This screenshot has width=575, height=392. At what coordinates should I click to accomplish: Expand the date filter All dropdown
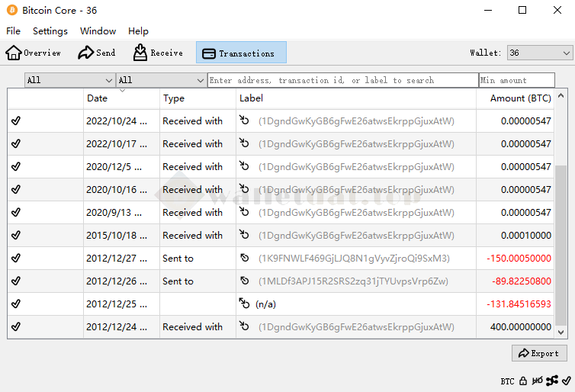point(69,80)
